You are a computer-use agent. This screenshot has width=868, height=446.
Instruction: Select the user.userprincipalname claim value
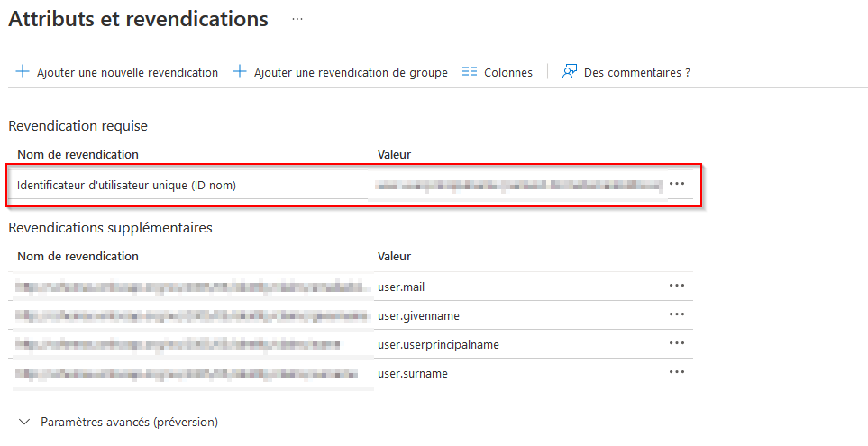(x=438, y=344)
